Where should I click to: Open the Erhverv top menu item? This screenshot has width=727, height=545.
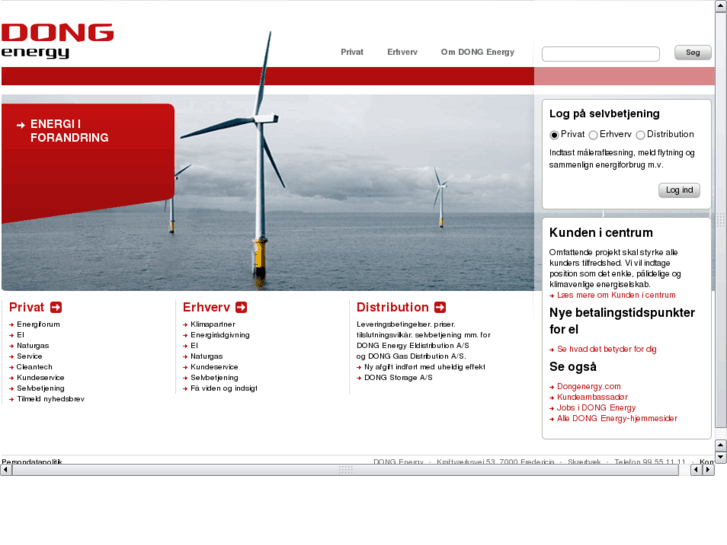click(x=402, y=52)
